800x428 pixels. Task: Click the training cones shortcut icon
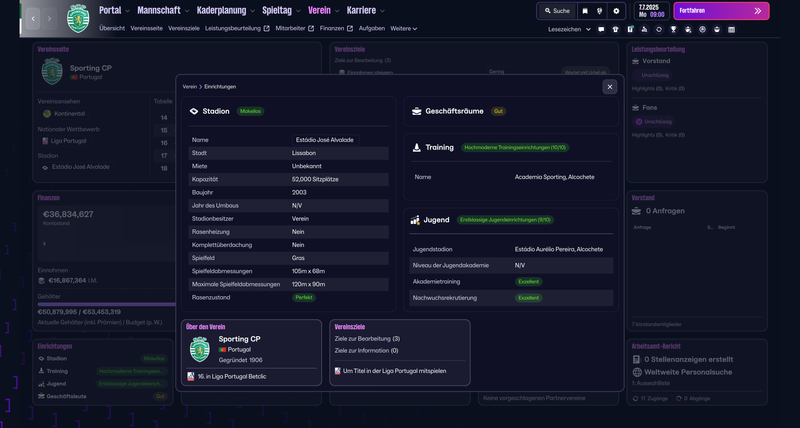pyautogui.click(x=644, y=30)
